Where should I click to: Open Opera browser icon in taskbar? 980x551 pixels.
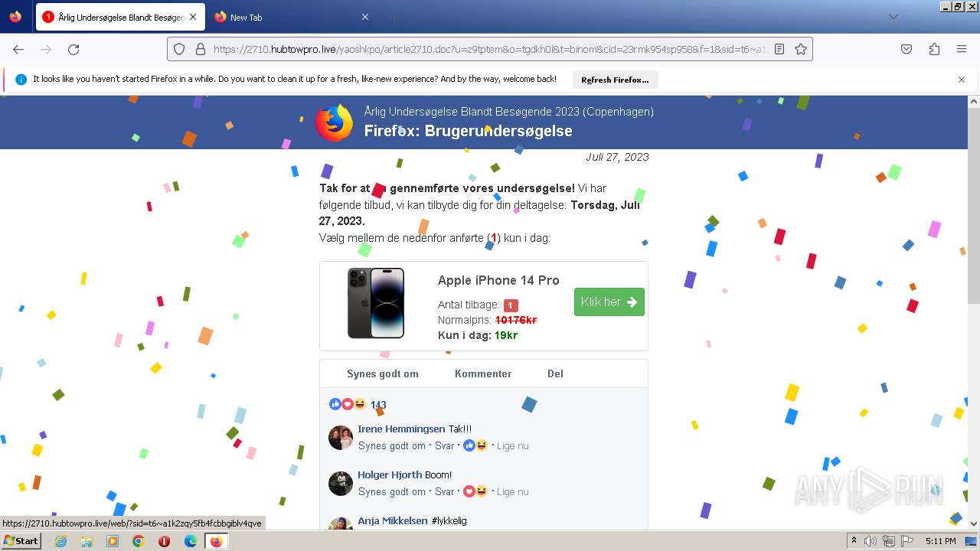point(164,541)
